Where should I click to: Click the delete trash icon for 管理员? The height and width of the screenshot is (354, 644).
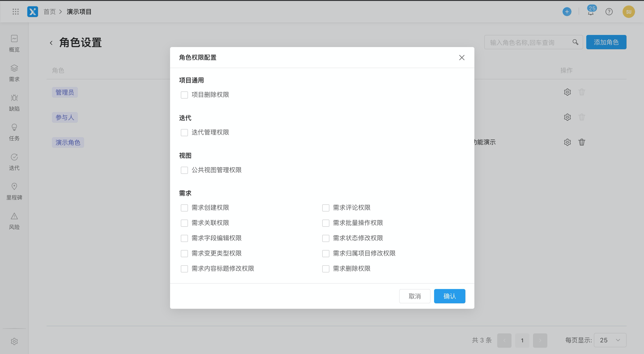(x=582, y=92)
